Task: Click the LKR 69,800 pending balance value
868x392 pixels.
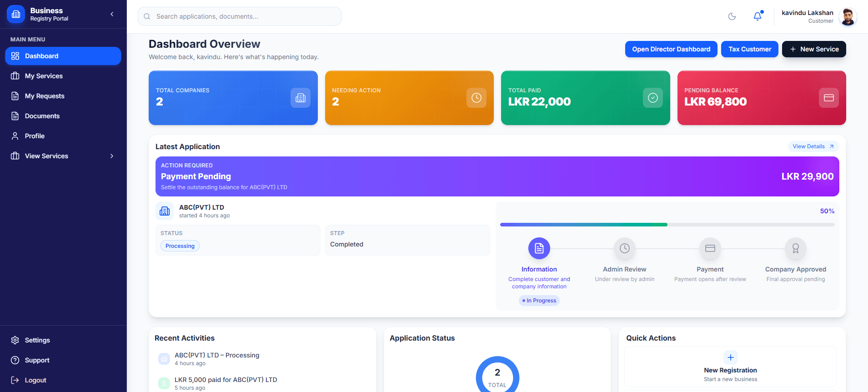Action: [716, 101]
